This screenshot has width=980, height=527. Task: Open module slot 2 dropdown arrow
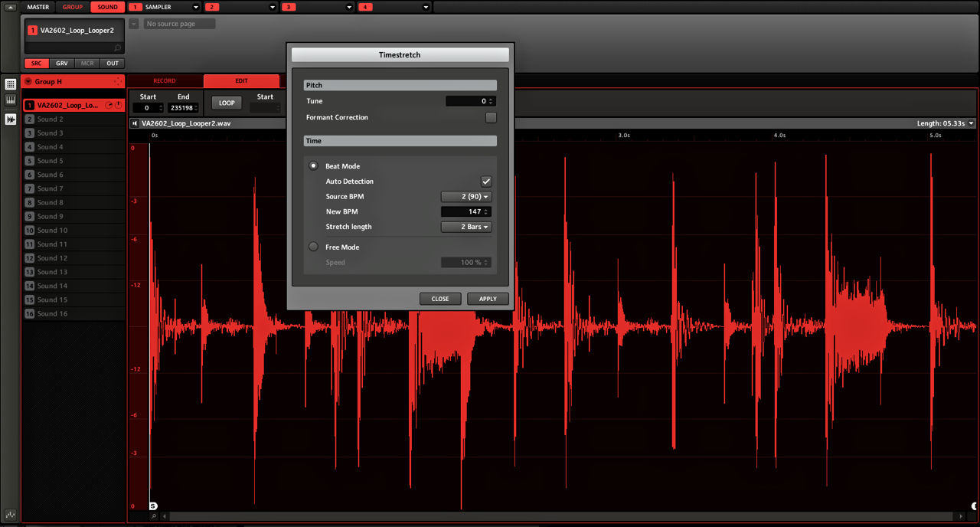coord(273,7)
